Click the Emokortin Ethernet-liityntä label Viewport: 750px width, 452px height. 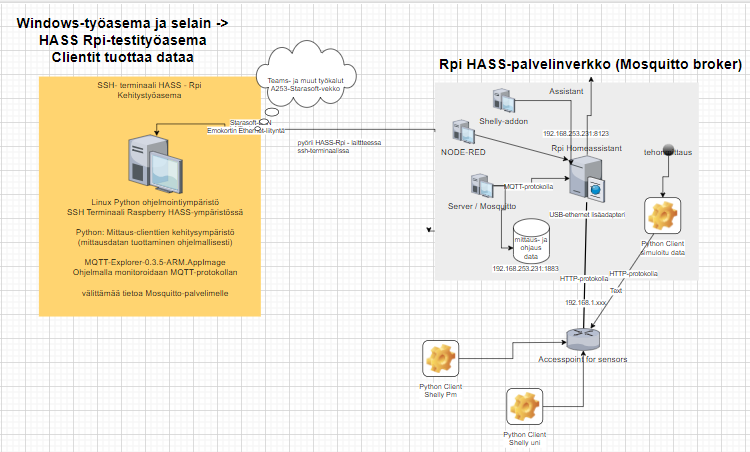pyautogui.click(x=246, y=131)
